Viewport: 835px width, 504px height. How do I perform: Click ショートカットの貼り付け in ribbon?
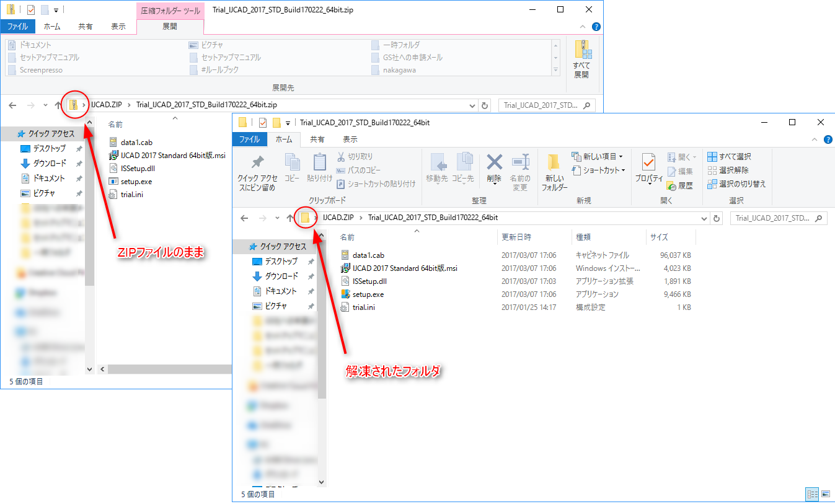pos(376,184)
